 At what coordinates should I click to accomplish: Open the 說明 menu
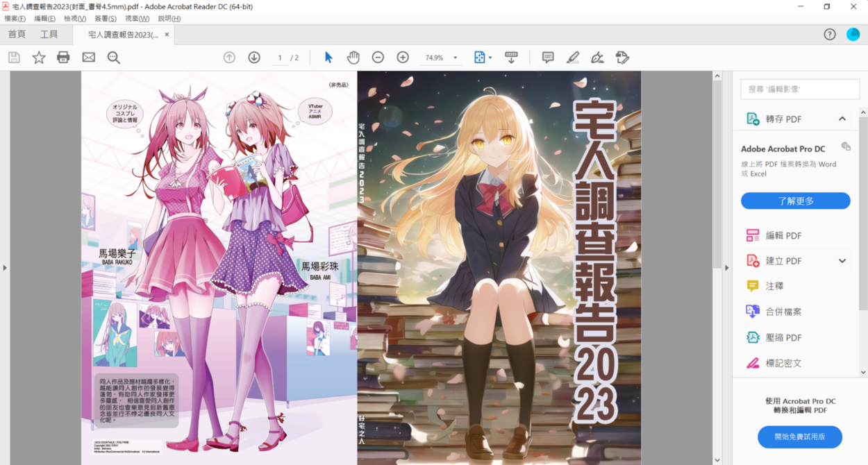tap(169, 19)
